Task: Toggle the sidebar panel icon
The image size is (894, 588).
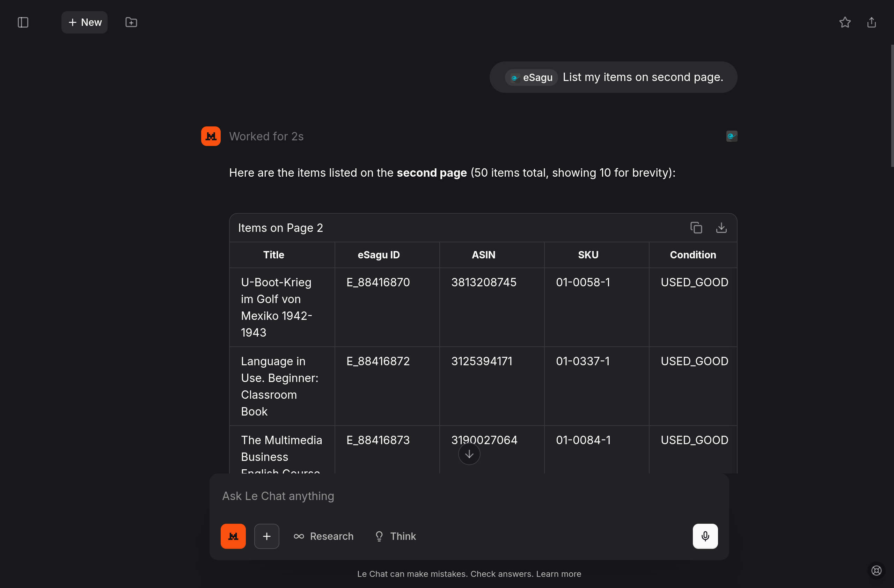Action: point(23,23)
